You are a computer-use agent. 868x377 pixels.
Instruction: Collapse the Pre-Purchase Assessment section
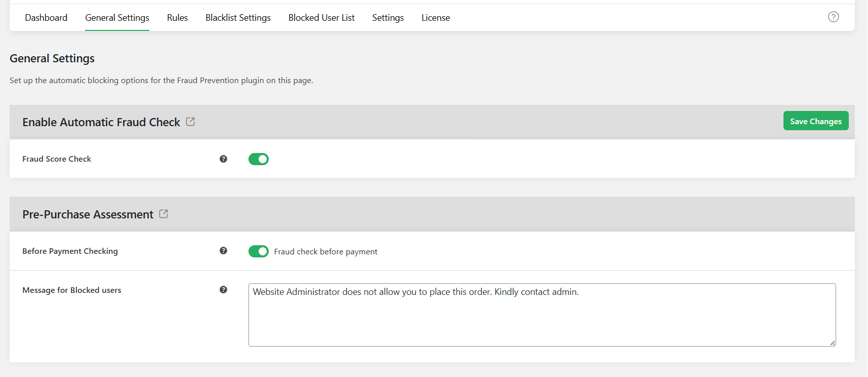(x=87, y=214)
